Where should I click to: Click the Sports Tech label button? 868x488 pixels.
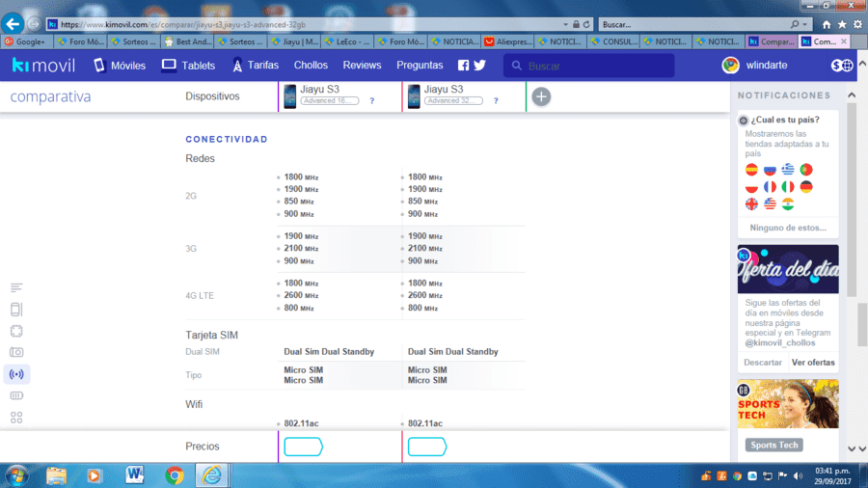coord(773,445)
